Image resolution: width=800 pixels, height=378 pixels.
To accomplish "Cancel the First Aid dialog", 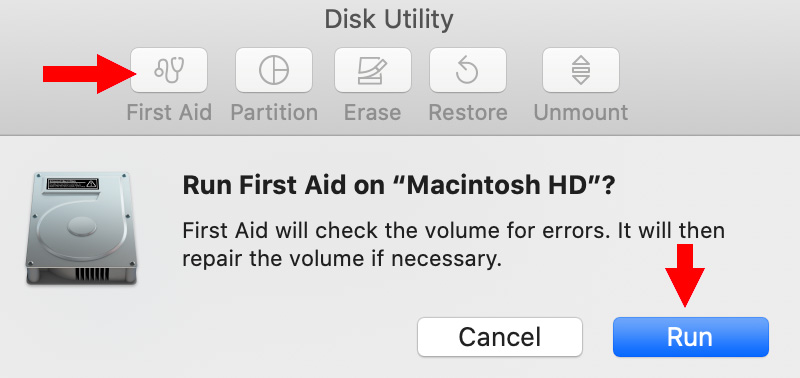I will tap(500, 337).
